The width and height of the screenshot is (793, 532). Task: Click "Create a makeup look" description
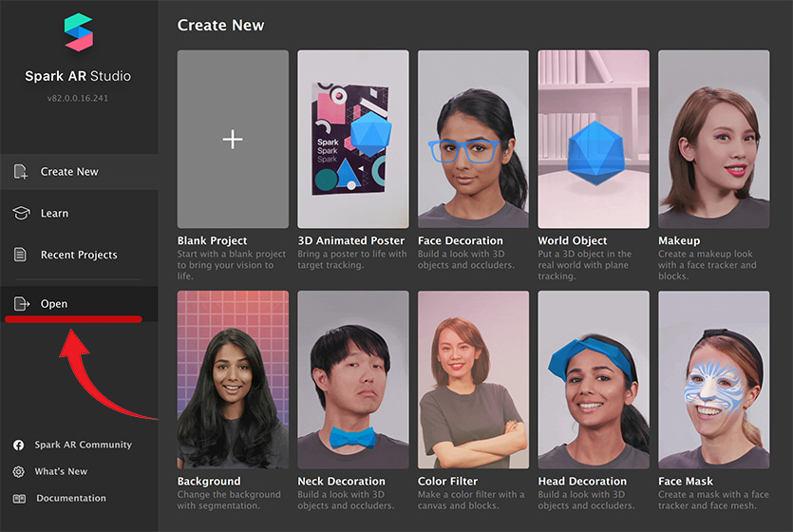[708, 265]
